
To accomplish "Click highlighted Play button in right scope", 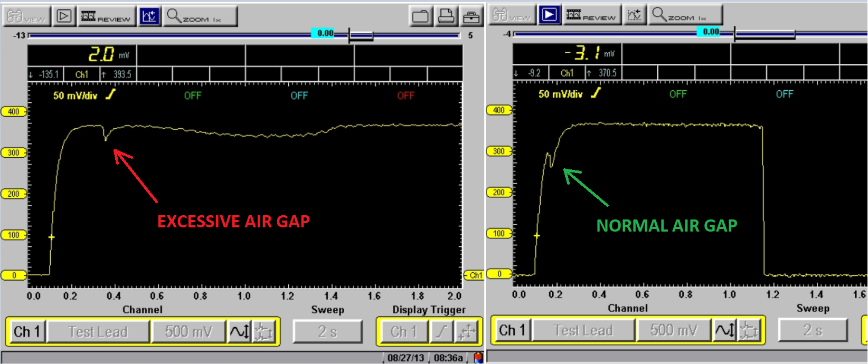I will tap(549, 15).
